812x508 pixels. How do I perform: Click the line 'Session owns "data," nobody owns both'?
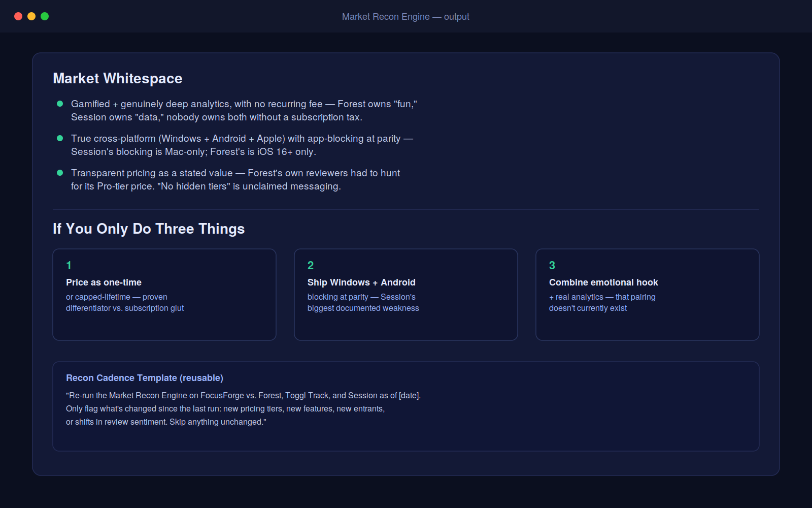(x=217, y=117)
